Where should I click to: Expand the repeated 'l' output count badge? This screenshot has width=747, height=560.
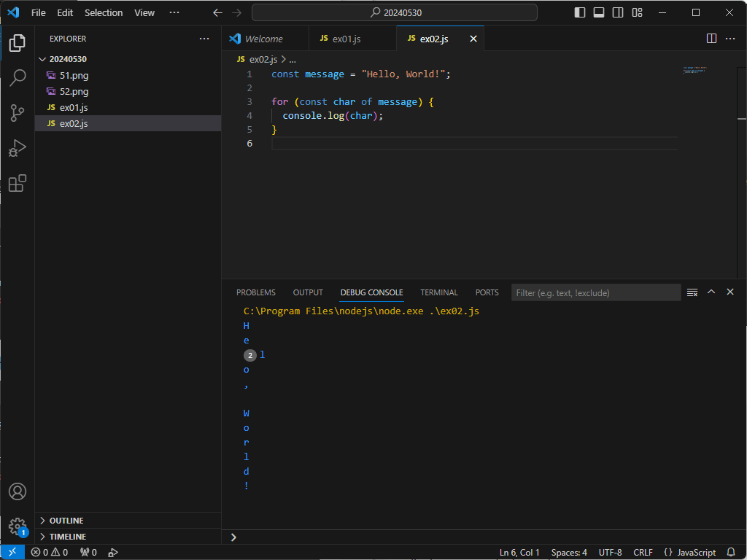point(250,355)
